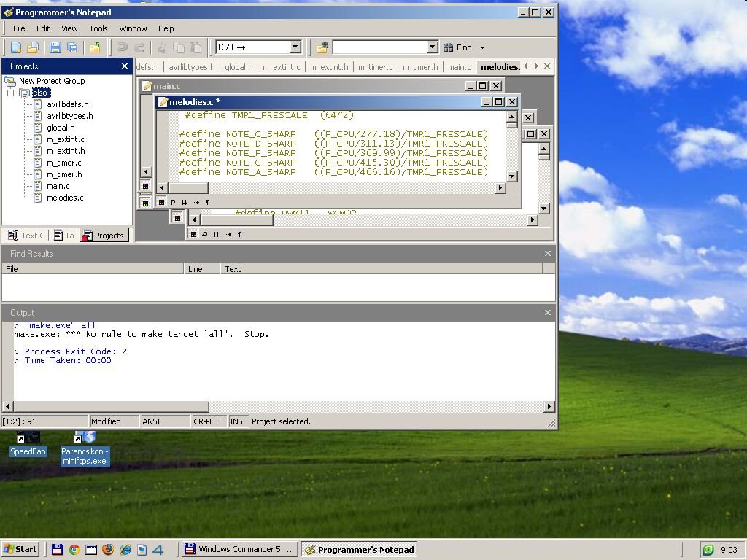Click the close-file folder icon with green arrow
This screenshot has width=747, height=560.
point(95,47)
